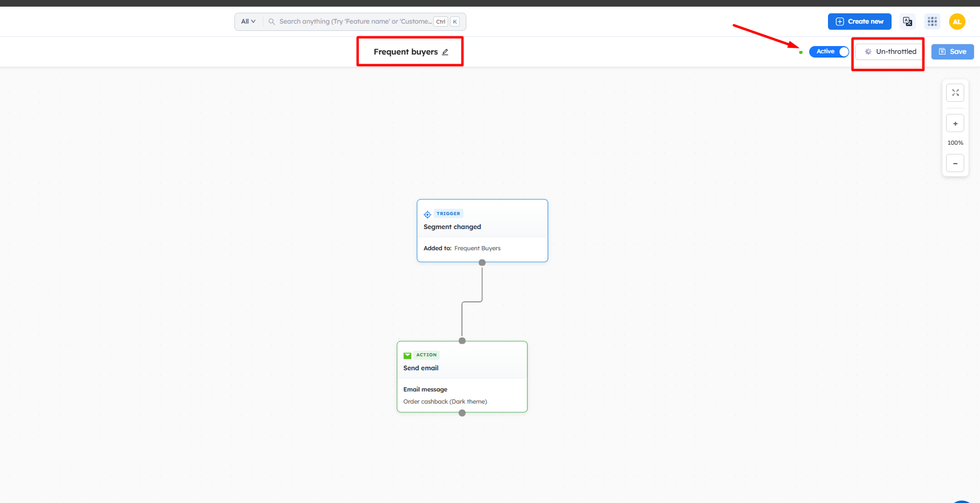Click the output connector below Send email
The width and height of the screenshot is (980, 503).
462,413
